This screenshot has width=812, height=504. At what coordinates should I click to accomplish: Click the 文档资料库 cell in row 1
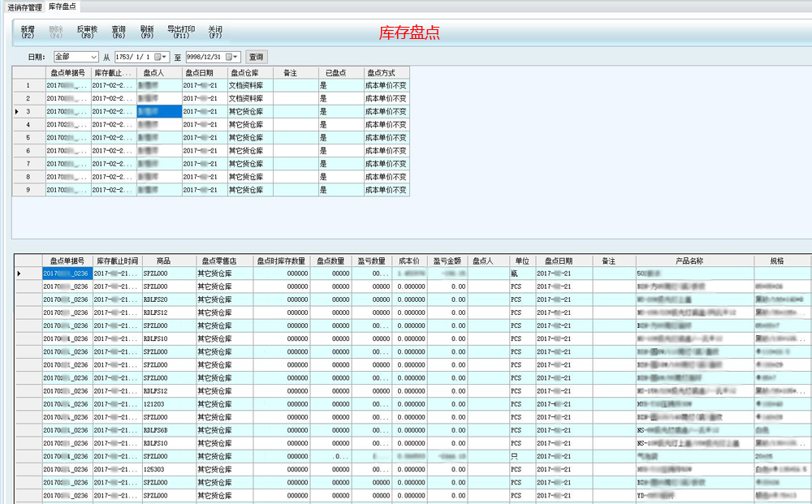point(250,85)
